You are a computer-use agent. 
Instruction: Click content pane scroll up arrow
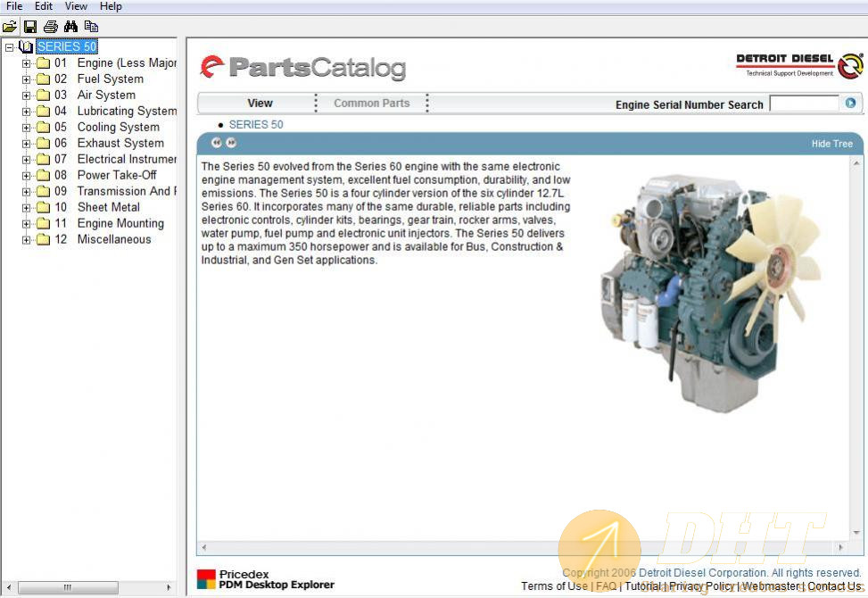pyautogui.click(x=856, y=163)
